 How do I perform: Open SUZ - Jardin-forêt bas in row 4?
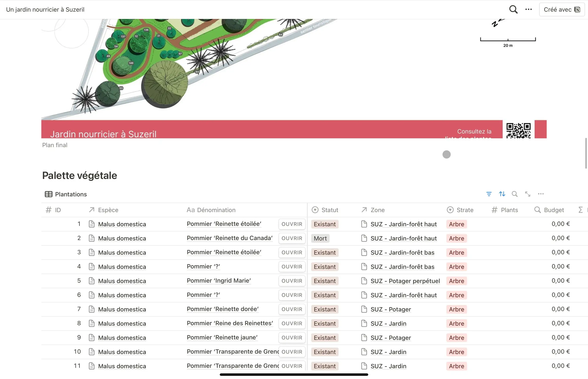coord(402,267)
